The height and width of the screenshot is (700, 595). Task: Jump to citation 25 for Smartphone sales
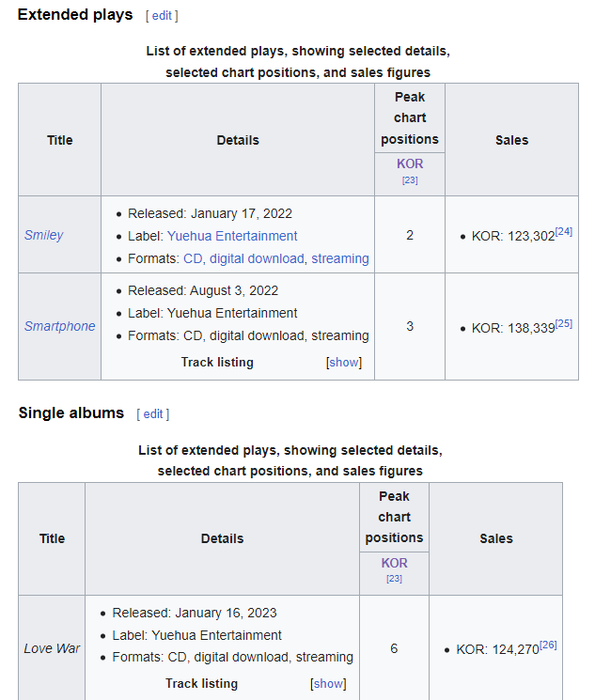563,323
